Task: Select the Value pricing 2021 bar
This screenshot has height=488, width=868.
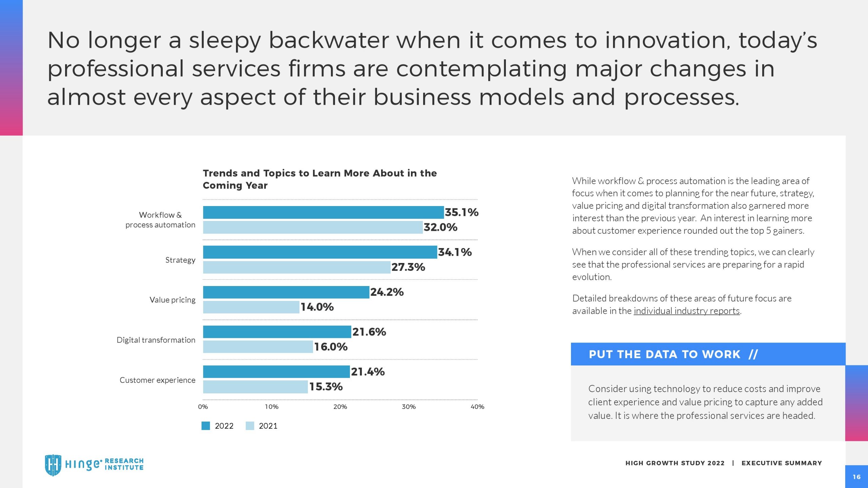Action: 251,307
